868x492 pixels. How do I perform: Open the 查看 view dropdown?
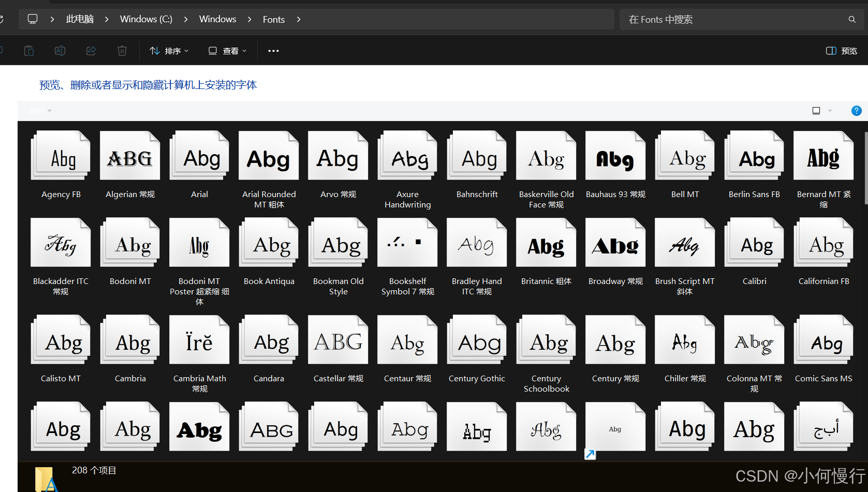click(x=227, y=51)
